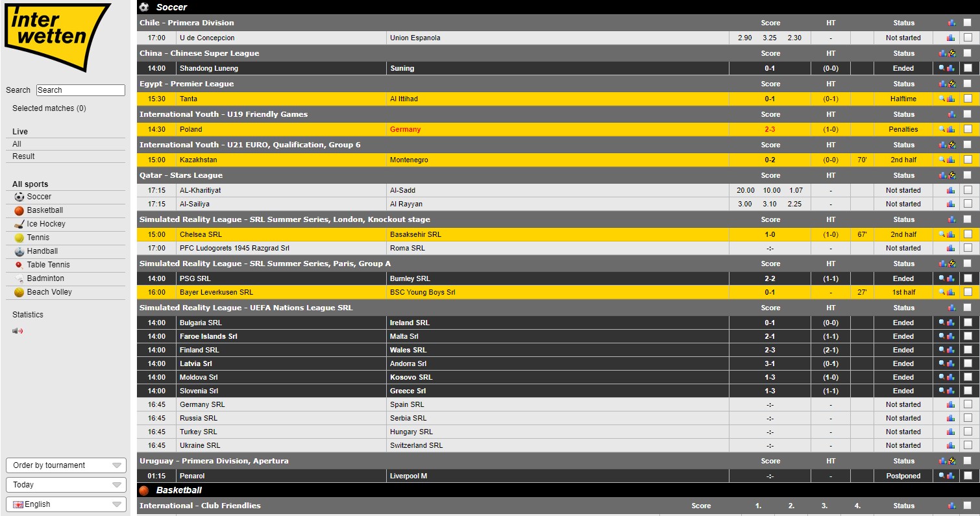The width and height of the screenshot is (980, 516).
Task: Open statistics chart for Chelsea SRL match
Action: 951,234
